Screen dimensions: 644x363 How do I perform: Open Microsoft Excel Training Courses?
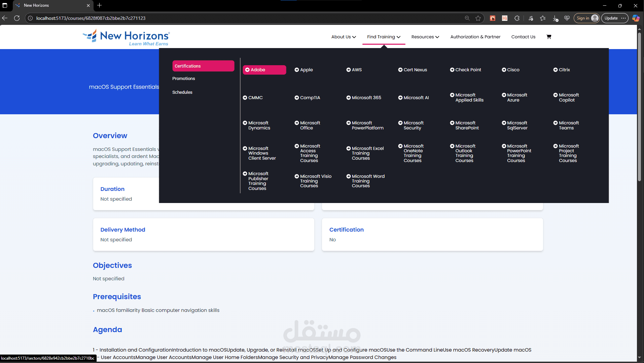click(365, 153)
